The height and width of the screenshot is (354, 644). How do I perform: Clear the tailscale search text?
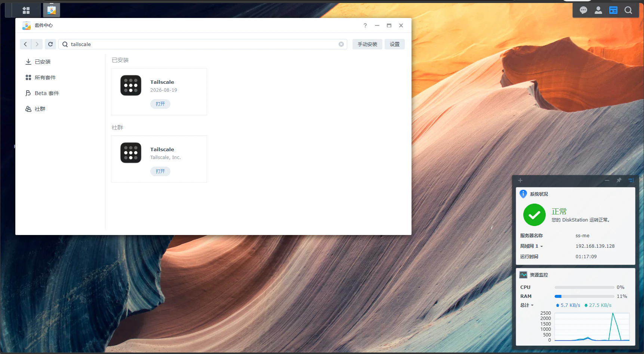[341, 44]
